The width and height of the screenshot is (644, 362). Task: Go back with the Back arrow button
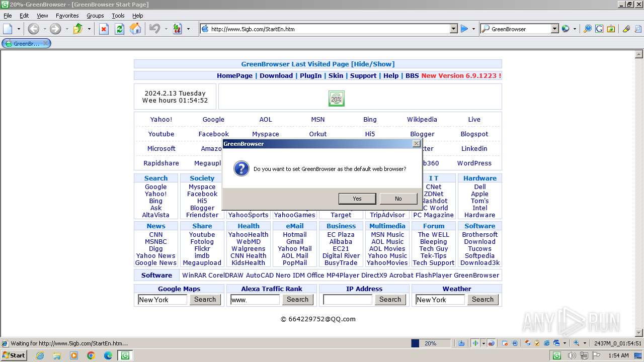click(x=33, y=29)
